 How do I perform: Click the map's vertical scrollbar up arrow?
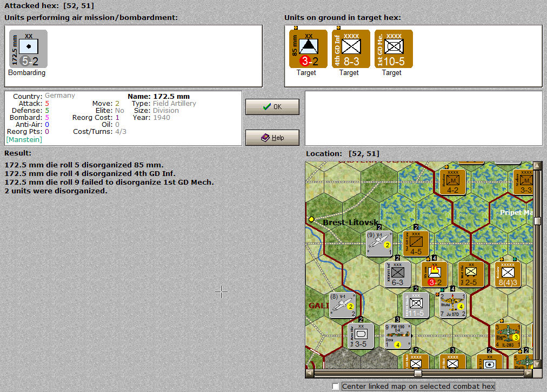click(x=537, y=166)
